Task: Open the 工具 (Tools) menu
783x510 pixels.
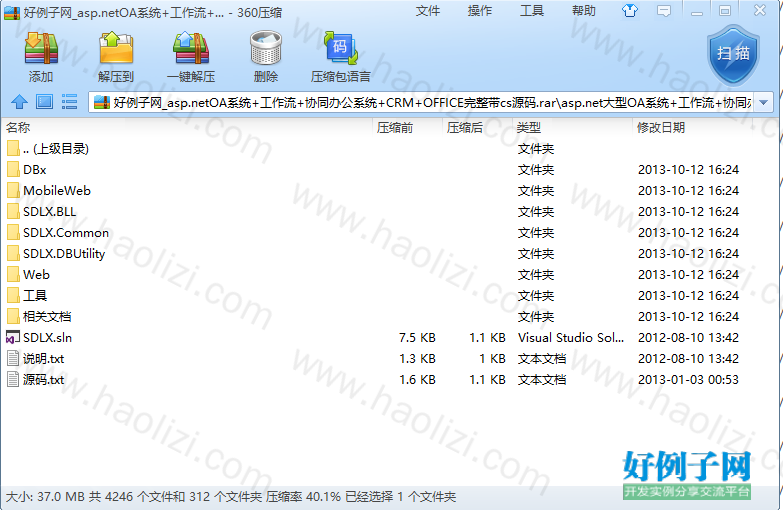Action: click(x=532, y=10)
